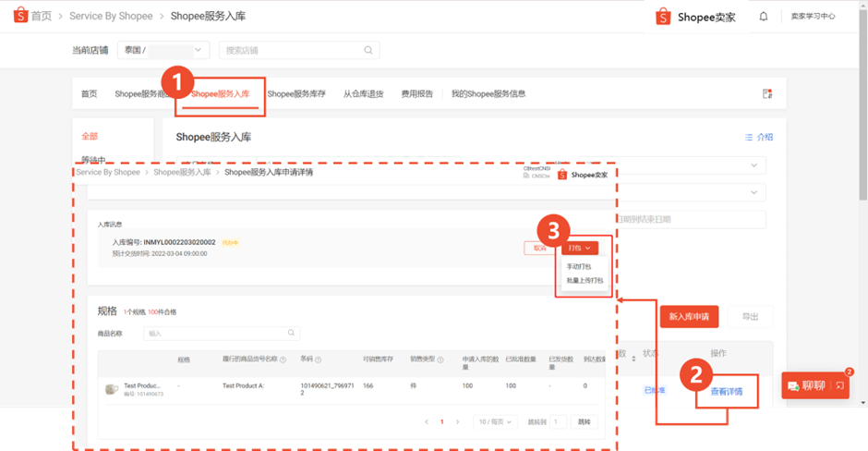The height and width of the screenshot is (451, 868).
Task: Click the inbound number INMYL0002203020002
Action: click(x=179, y=242)
